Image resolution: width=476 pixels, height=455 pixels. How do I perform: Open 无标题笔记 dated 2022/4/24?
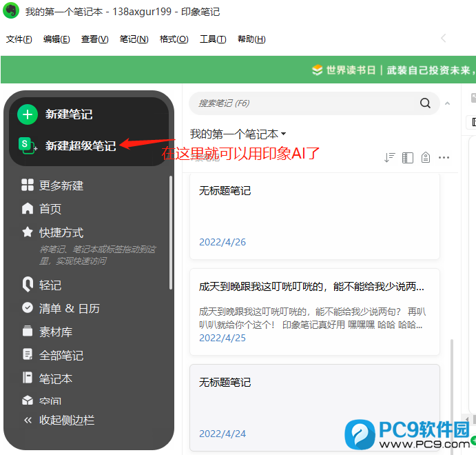pos(315,407)
